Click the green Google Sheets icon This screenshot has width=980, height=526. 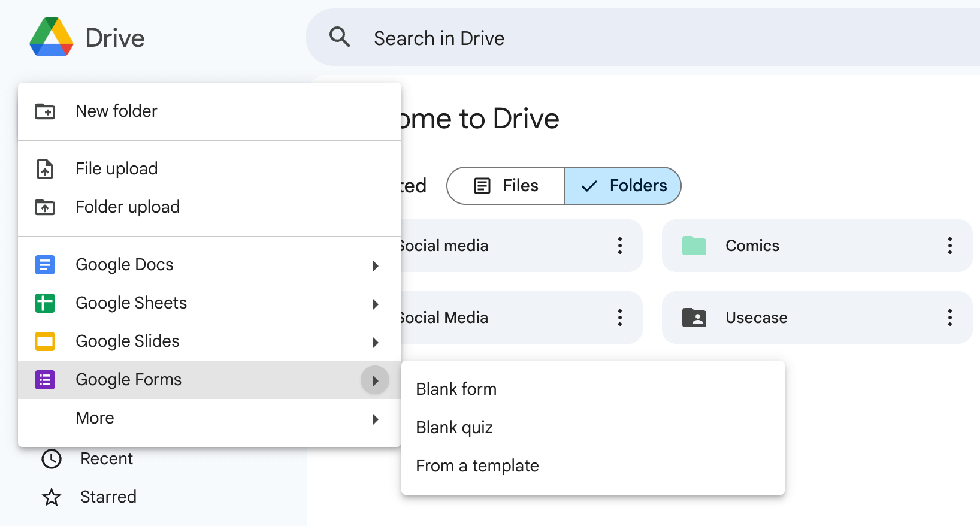pyautogui.click(x=45, y=303)
